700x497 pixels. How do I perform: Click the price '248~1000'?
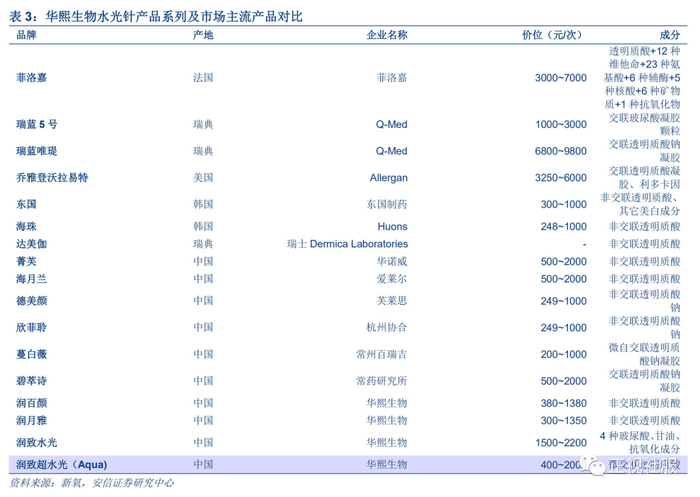click(x=563, y=226)
